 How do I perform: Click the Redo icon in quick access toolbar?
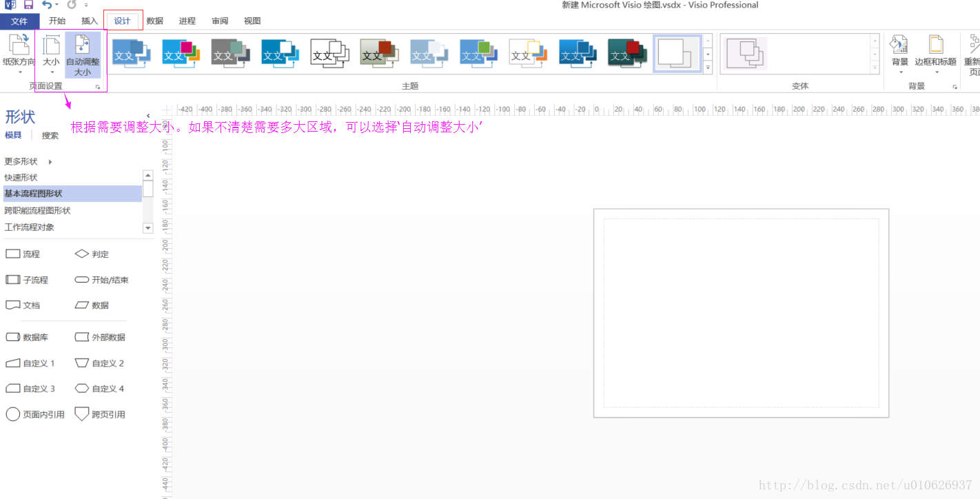click(71, 5)
